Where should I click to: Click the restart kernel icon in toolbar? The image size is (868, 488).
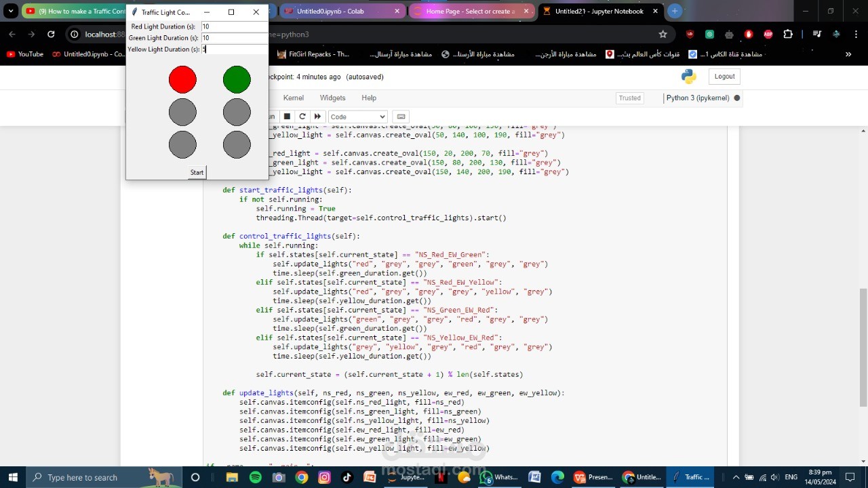tap(302, 117)
